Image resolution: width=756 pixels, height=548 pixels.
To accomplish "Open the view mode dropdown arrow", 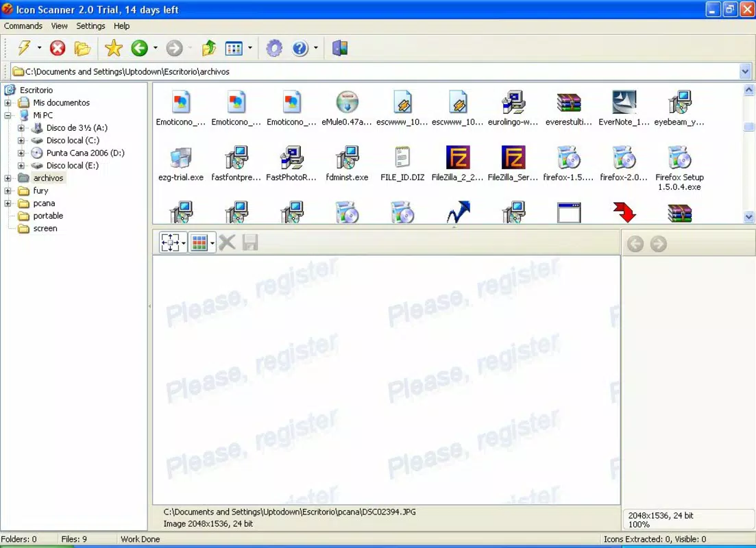I will pos(249,48).
